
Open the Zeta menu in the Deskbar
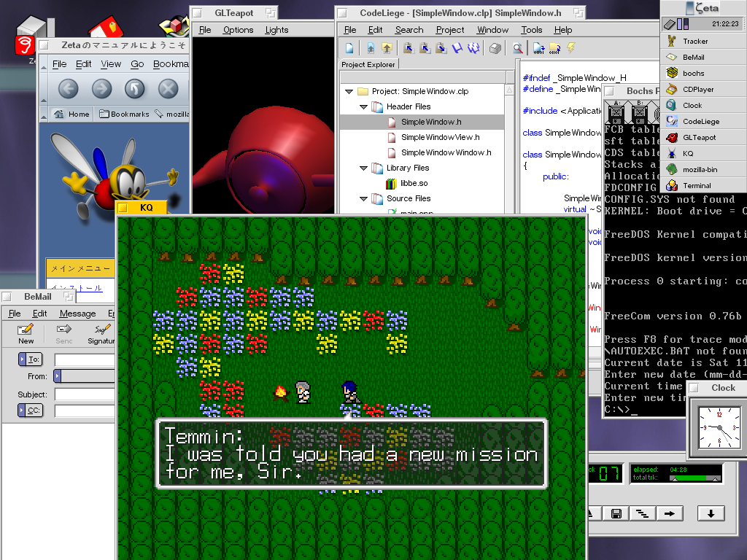pos(703,8)
